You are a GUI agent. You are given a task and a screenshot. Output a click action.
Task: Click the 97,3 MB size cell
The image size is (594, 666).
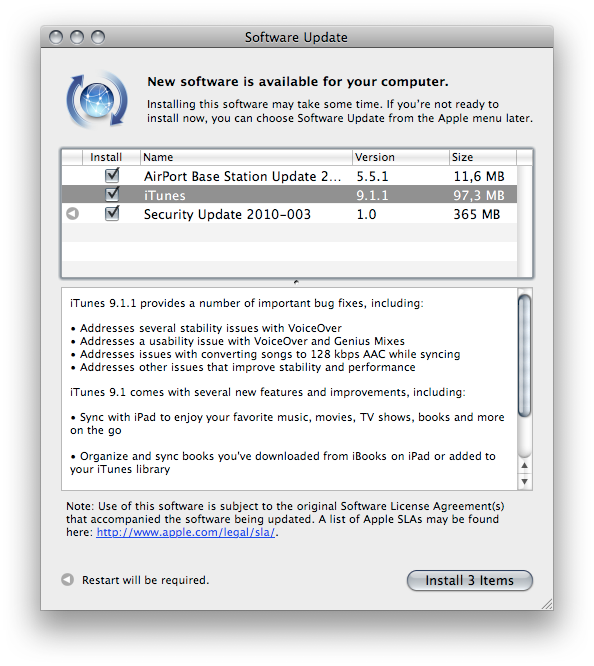tap(479, 195)
